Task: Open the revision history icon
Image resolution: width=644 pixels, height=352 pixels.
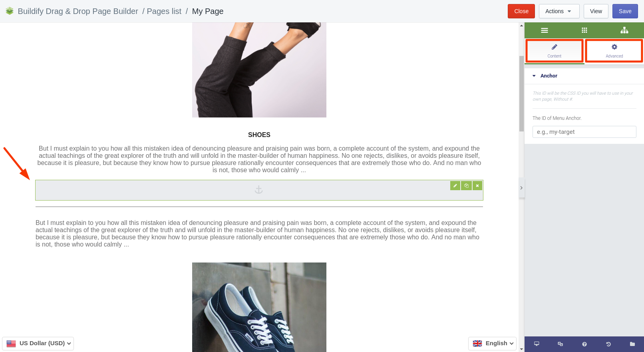Action: coord(608,344)
